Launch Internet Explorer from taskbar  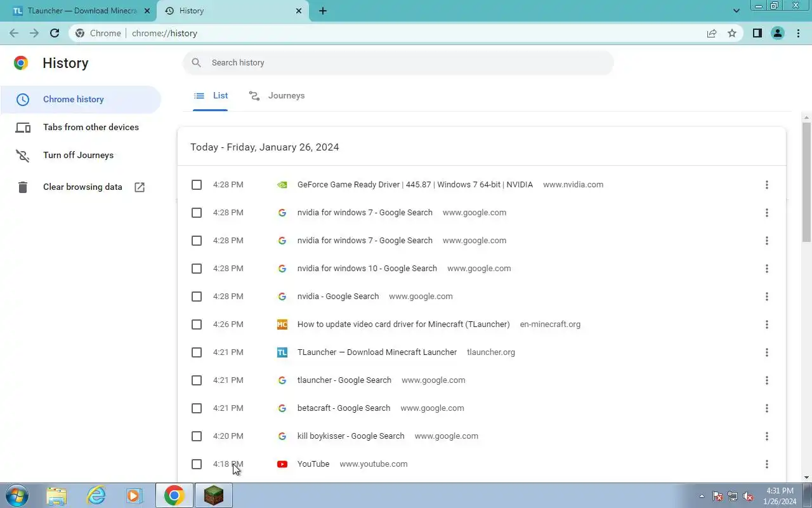pyautogui.click(x=96, y=496)
